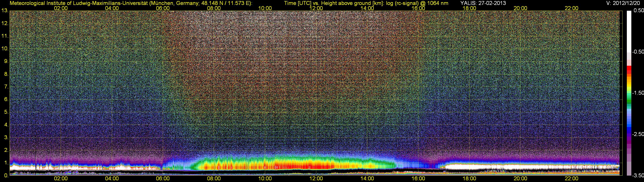Screen dimensions: 644x182
Task: Click the 02:00 label on the bottom time axis
Action: (61, 179)
